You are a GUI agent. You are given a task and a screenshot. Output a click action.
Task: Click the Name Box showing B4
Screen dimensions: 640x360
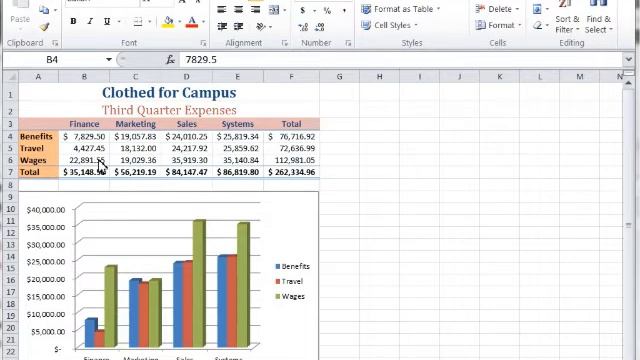[53, 60]
